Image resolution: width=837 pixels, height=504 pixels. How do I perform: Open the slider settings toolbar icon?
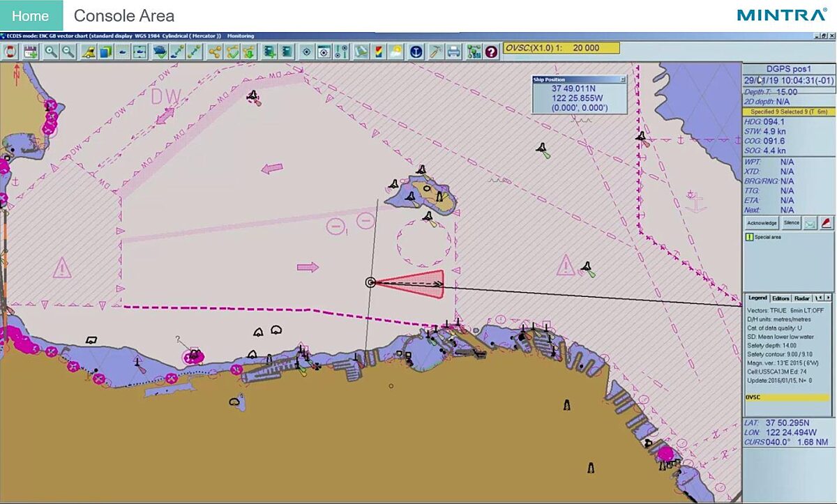tap(341, 52)
